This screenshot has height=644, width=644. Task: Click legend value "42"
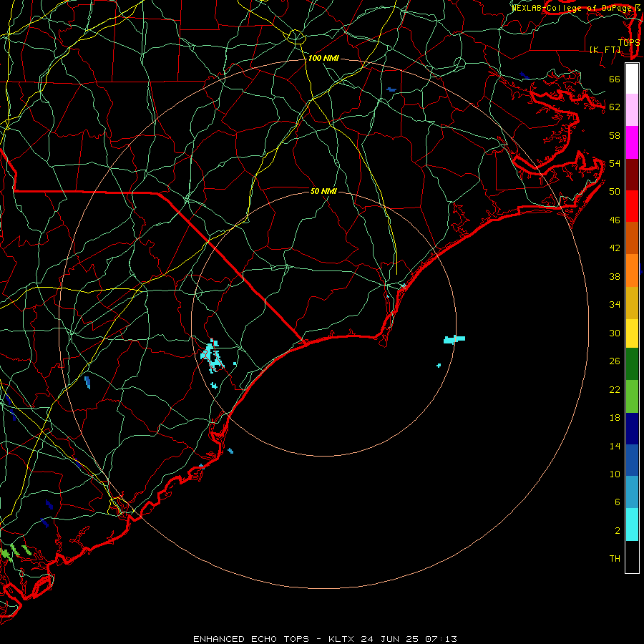(x=615, y=248)
